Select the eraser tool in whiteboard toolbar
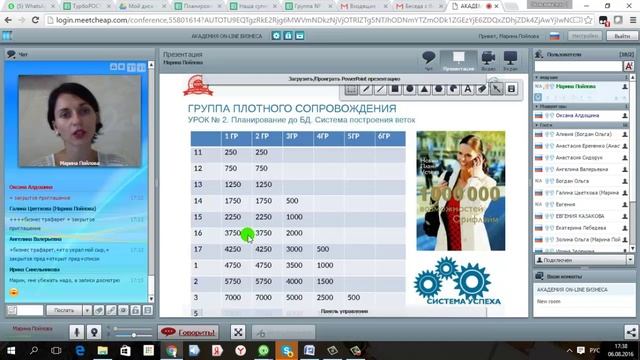The width and height of the screenshot is (640, 360). coord(482,89)
